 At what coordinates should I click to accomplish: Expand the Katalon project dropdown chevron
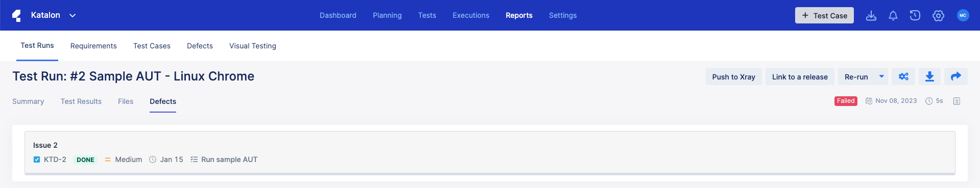tap(73, 16)
